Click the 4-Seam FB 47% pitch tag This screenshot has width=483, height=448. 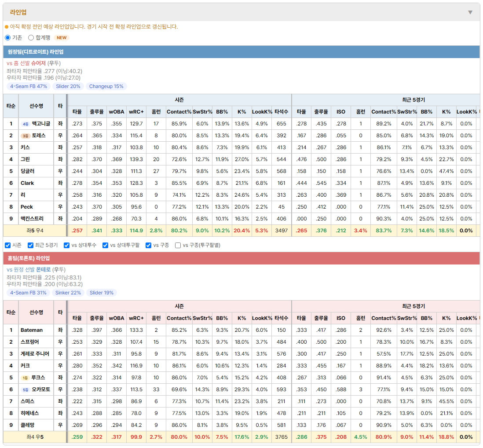point(29,86)
